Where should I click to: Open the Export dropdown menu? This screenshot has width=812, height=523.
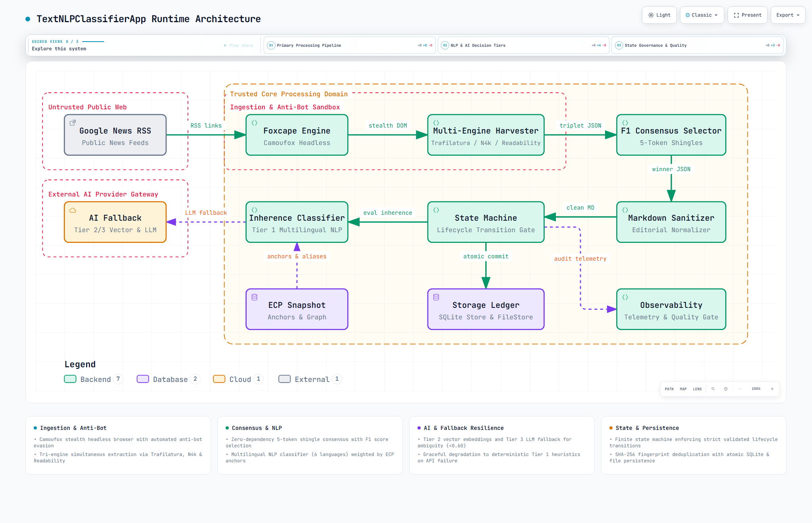click(x=788, y=15)
